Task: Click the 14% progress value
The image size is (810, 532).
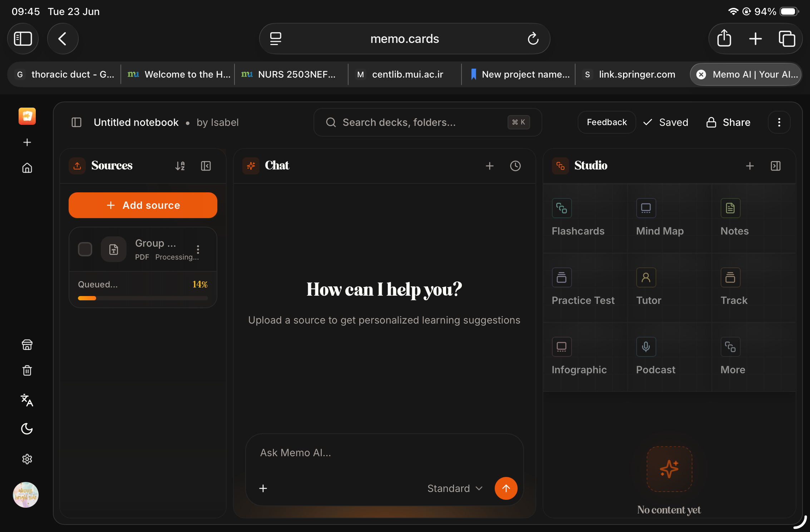Action: [200, 284]
